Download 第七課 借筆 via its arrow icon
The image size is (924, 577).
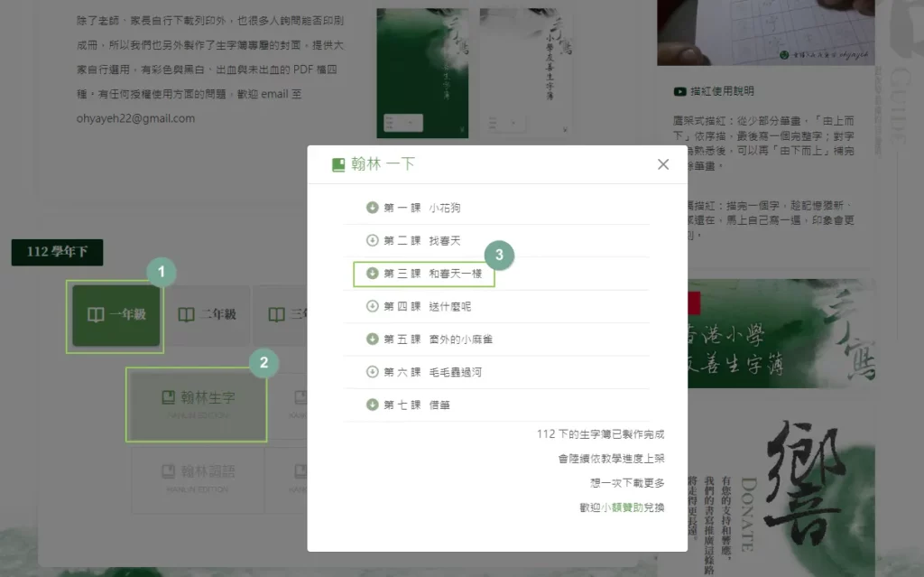point(372,405)
